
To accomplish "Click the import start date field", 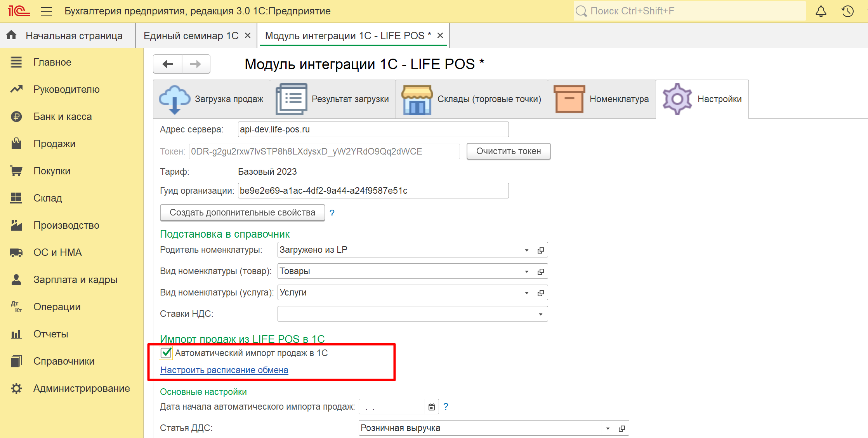I will coord(392,407).
